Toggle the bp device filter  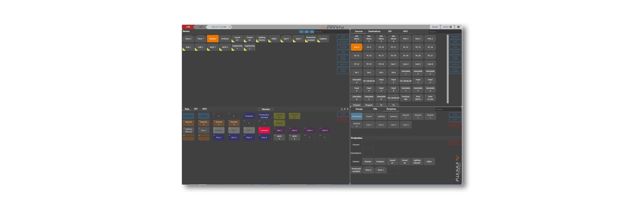click(307, 32)
